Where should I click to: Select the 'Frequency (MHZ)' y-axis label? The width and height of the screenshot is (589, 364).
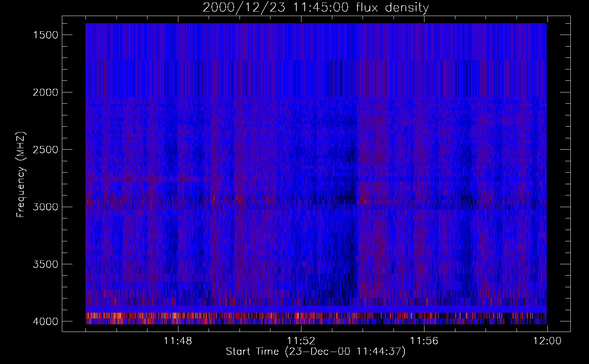pyautogui.click(x=21, y=175)
